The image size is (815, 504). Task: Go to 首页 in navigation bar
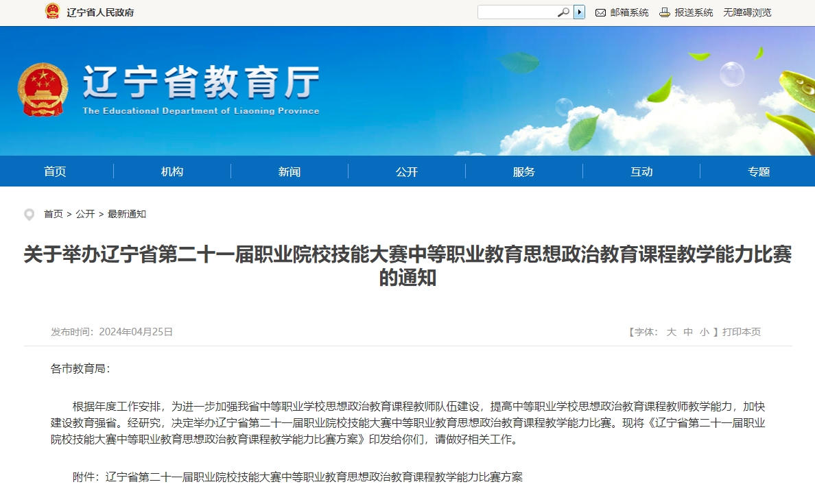pos(55,171)
